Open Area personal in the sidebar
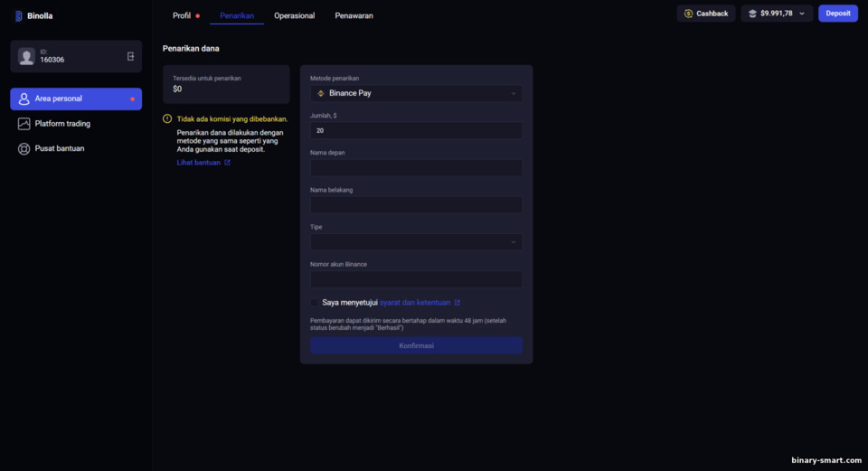The height and width of the screenshot is (471, 868). tap(76, 99)
